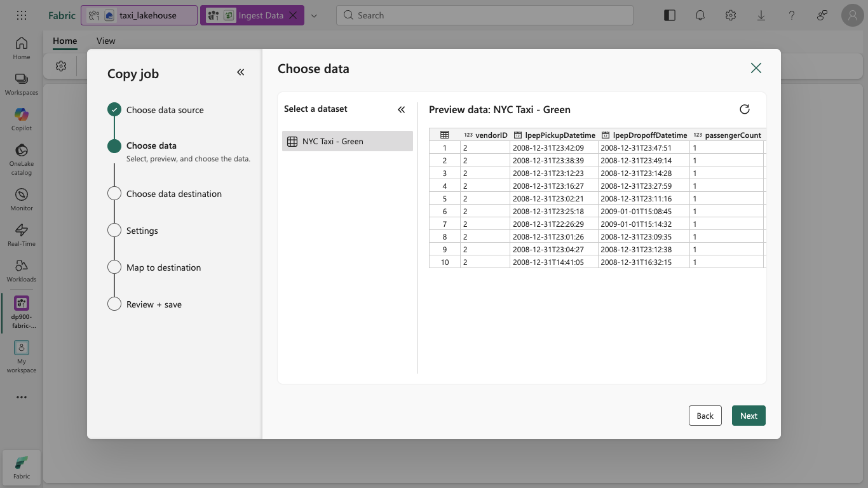
Task: Switch to the Ingest Data tab
Action: (253, 15)
